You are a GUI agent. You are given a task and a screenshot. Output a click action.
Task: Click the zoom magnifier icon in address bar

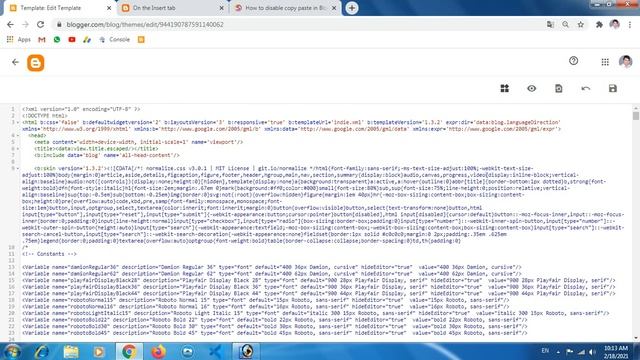[565, 24]
